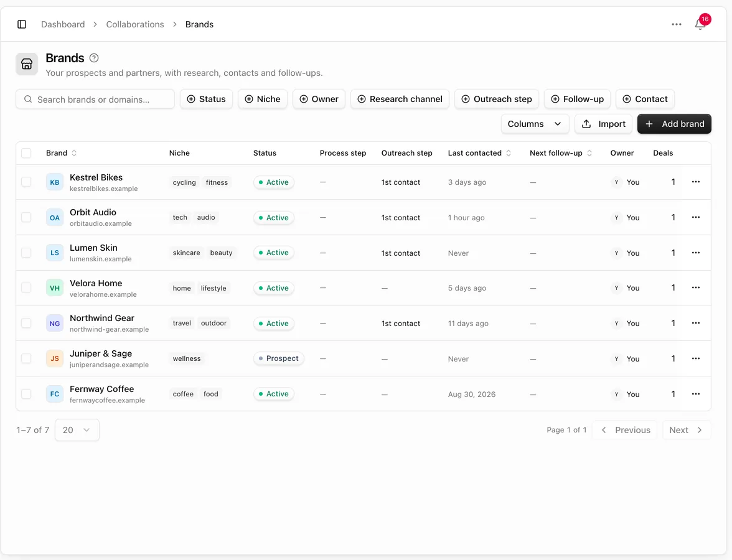Click the 'northwind-gear.example' domain text
Viewport: 732px width, 560px height.
tap(110, 330)
